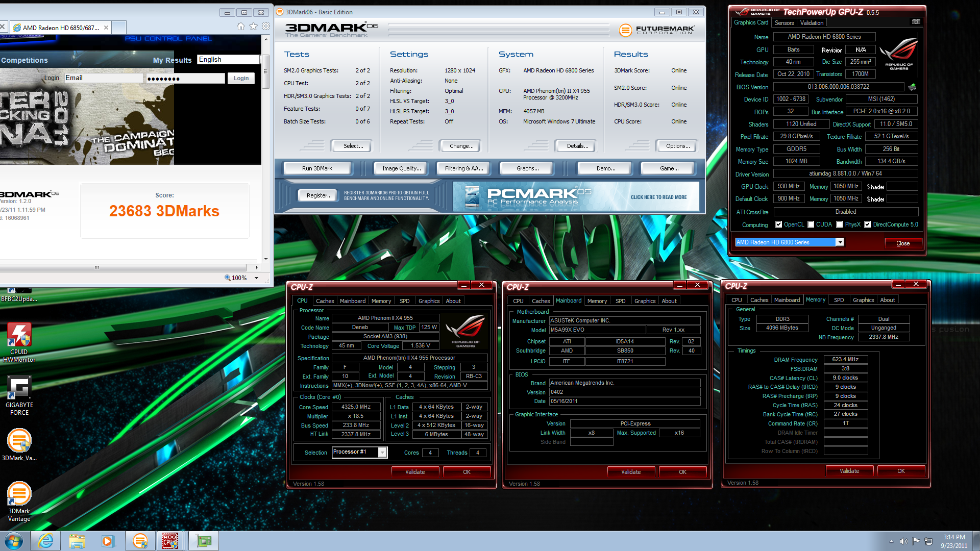Click the Email input field
The image size is (980, 551).
pos(103,78)
